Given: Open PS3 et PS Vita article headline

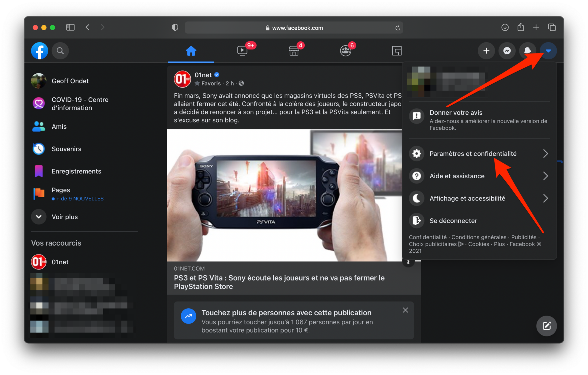Looking at the screenshot, I should coord(279,282).
